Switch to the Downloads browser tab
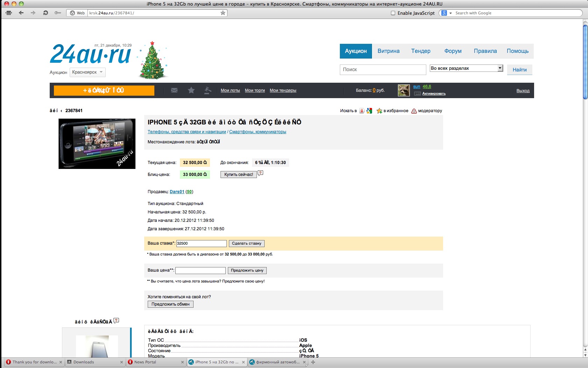 (x=95, y=362)
